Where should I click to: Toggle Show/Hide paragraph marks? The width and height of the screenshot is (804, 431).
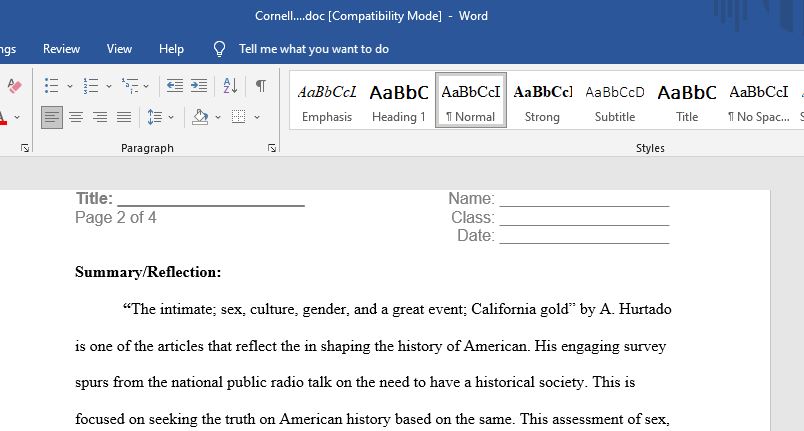pos(260,86)
